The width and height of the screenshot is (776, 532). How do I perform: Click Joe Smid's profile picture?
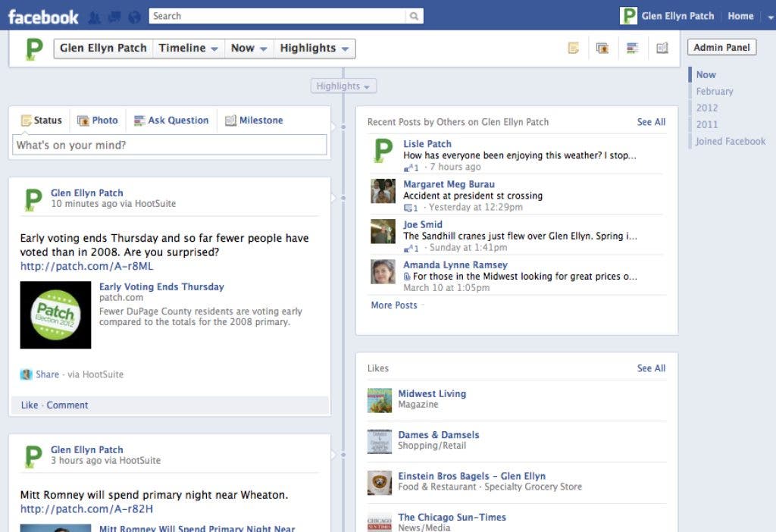[x=383, y=232]
